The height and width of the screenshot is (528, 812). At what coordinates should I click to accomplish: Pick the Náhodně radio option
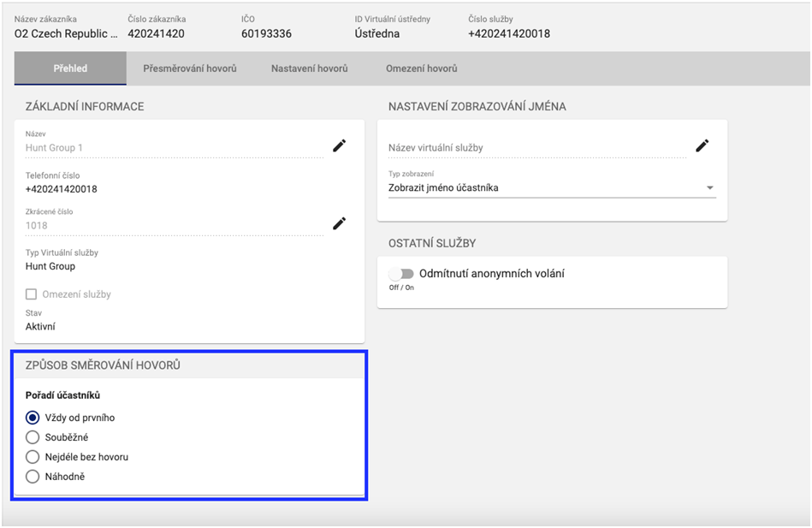click(x=33, y=477)
